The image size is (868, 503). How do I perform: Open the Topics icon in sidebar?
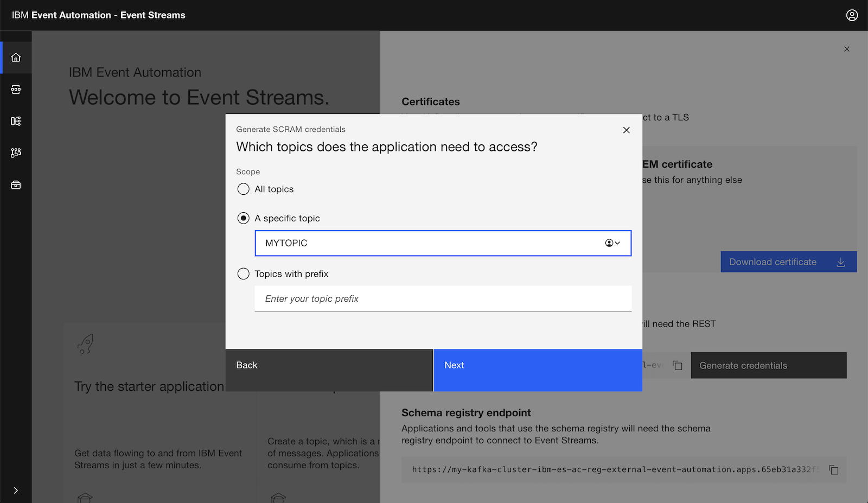point(16,90)
